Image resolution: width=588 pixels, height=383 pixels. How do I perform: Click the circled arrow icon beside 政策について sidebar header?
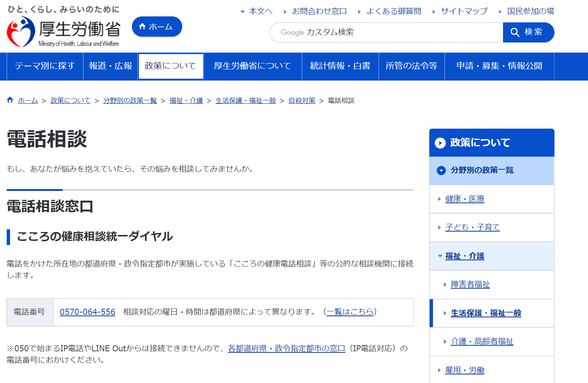coord(440,143)
